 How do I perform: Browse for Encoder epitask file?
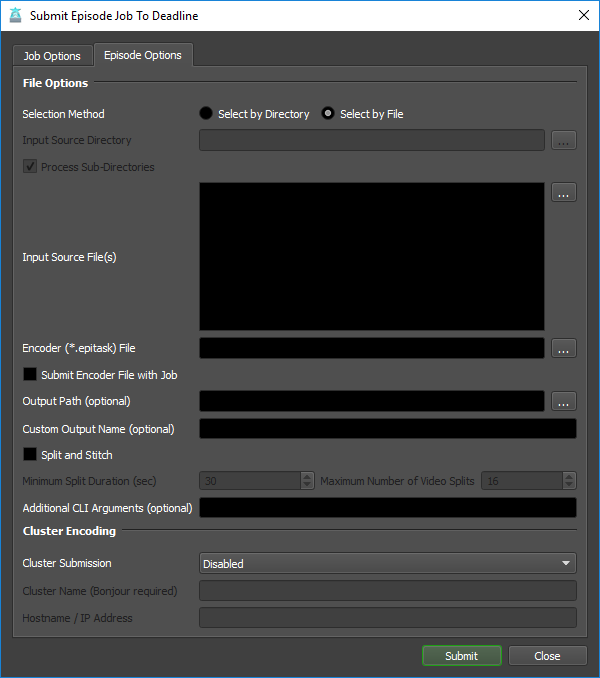564,348
